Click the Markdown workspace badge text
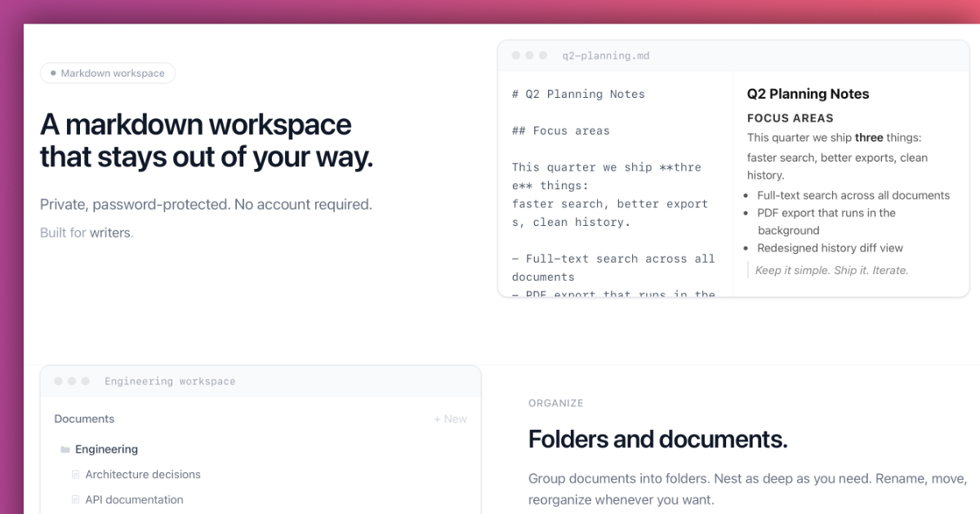 pos(113,73)
